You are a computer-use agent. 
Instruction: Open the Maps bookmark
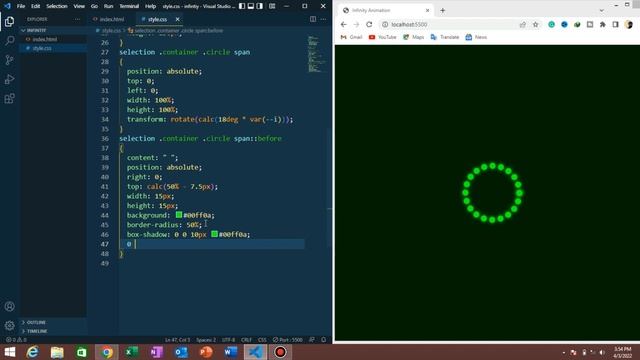[413, 37]
